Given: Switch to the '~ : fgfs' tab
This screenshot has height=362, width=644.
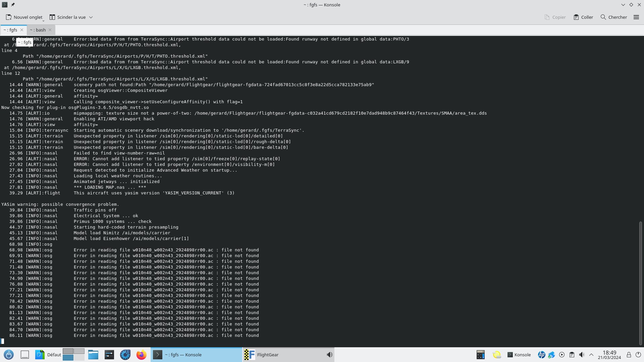Looking at the screenshot, I should (10, 30).
